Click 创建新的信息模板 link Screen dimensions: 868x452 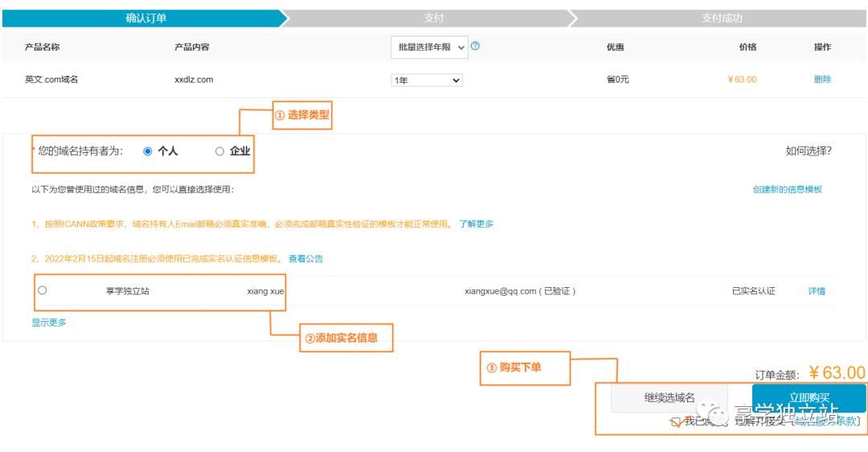click(x=787, y=190)
